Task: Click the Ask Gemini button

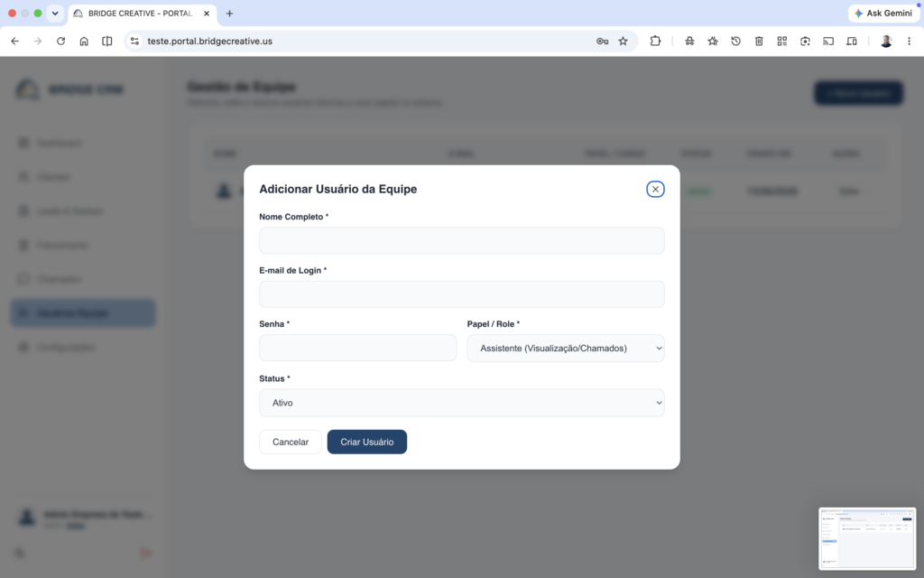Action: (884, 13)
